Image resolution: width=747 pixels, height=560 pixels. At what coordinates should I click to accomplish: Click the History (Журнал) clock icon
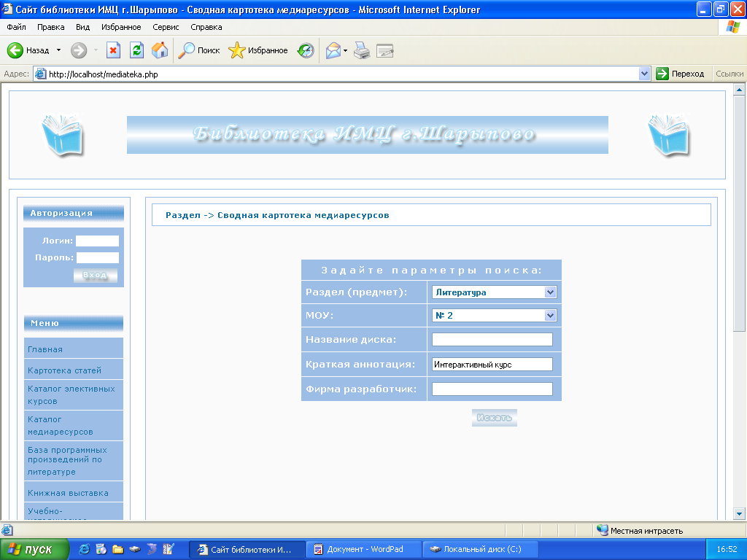(306, 50)
